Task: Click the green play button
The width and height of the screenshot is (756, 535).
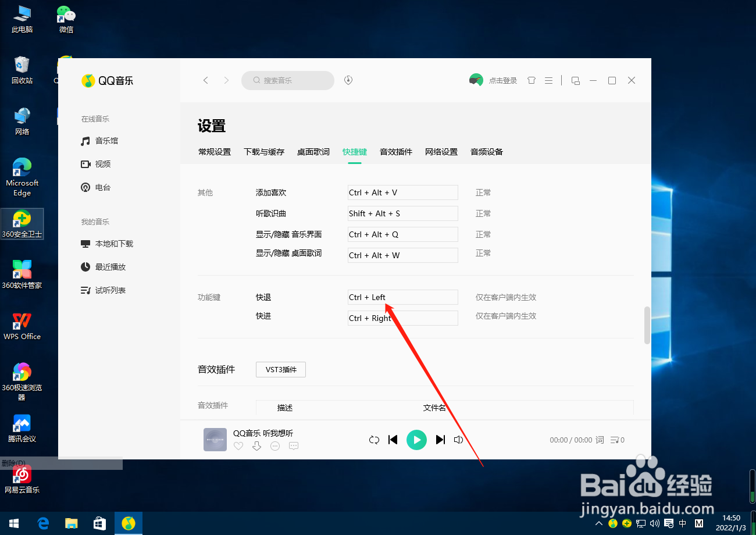Action: click(416, 440)
